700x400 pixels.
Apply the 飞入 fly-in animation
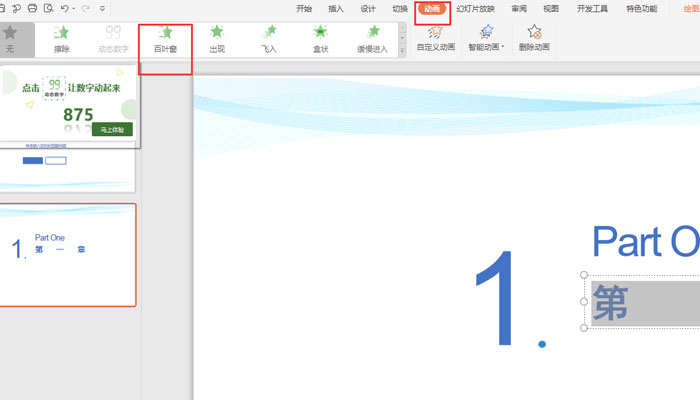[x=268, y=38]
